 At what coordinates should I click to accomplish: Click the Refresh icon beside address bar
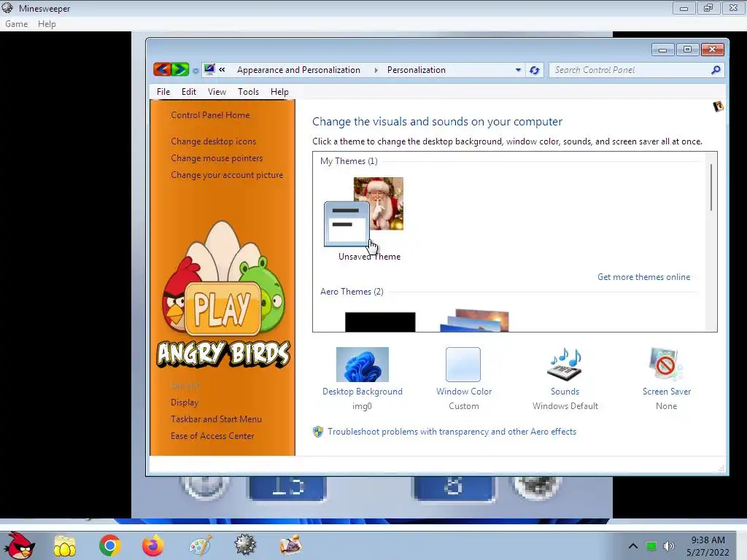pos(535,70)
